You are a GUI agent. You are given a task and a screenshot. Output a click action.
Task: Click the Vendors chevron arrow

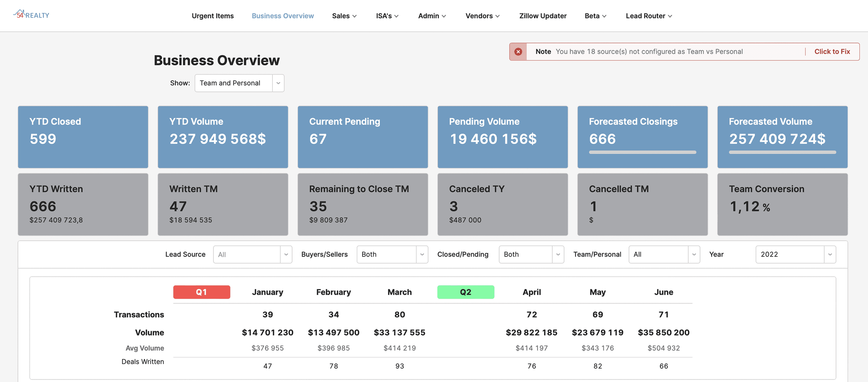tap(497, 16)
